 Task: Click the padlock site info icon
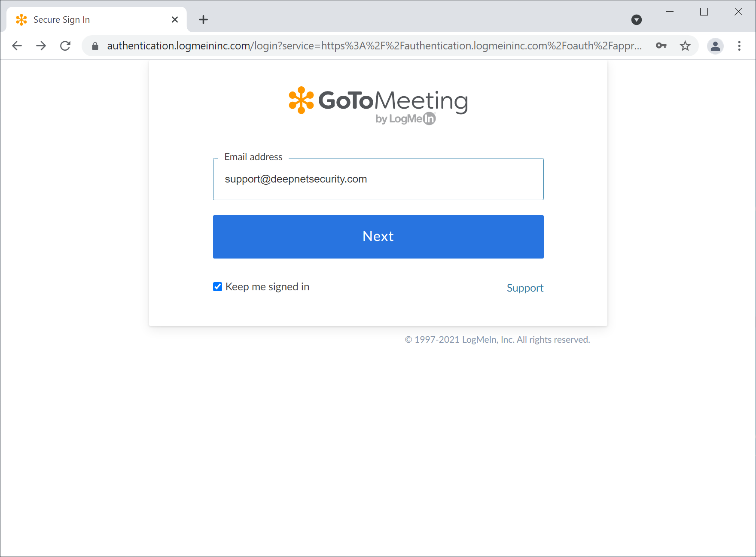pyautogui.click(x=95, y=46)
